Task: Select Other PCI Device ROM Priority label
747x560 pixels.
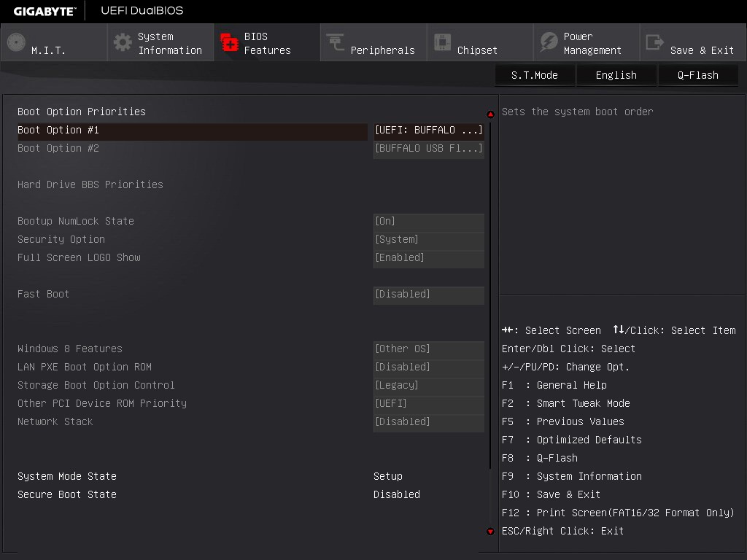Action: 102,404
